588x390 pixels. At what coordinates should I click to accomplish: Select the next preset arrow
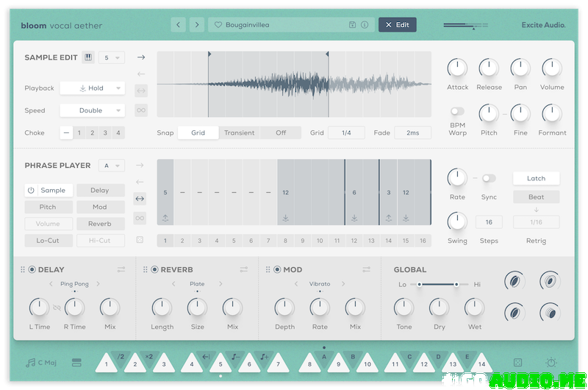(197, 25)
